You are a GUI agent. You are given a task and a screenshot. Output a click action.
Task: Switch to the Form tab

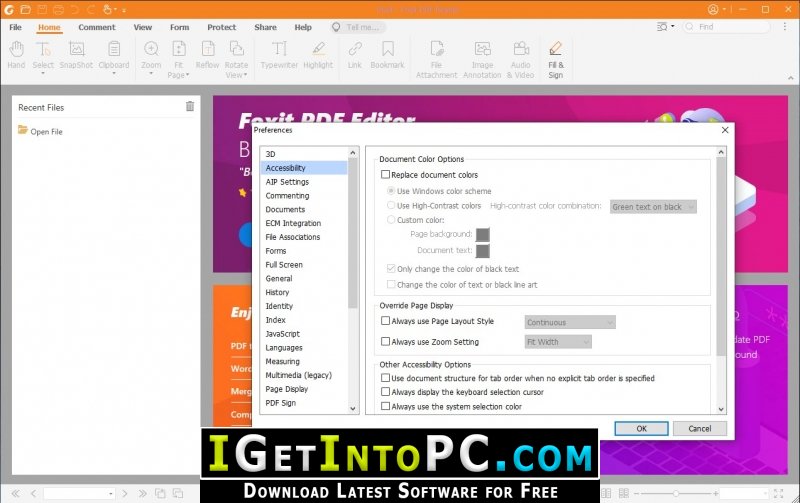[180, 27]
